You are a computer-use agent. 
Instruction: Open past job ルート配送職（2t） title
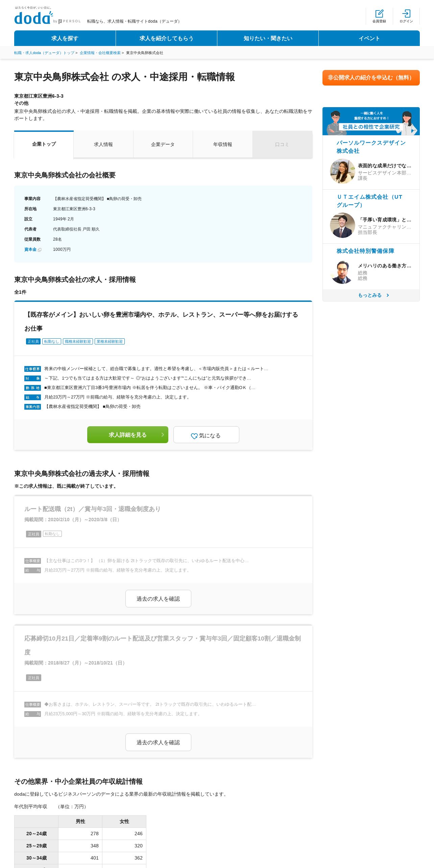tap(92, 509)
